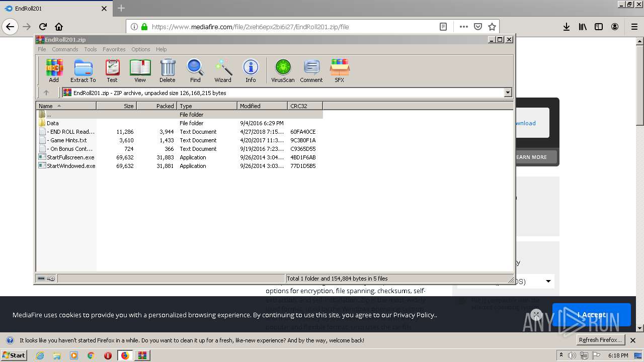Viewport: 644px width, 362px height.
Task: Open Internet Explorer from taskbar
Action: 40,355
